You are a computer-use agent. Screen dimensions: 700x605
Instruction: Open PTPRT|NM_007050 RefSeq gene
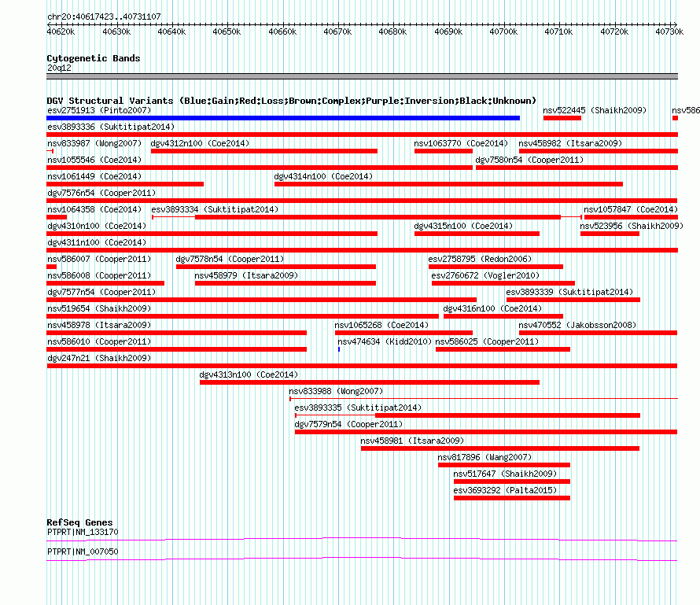pos(83,552)
